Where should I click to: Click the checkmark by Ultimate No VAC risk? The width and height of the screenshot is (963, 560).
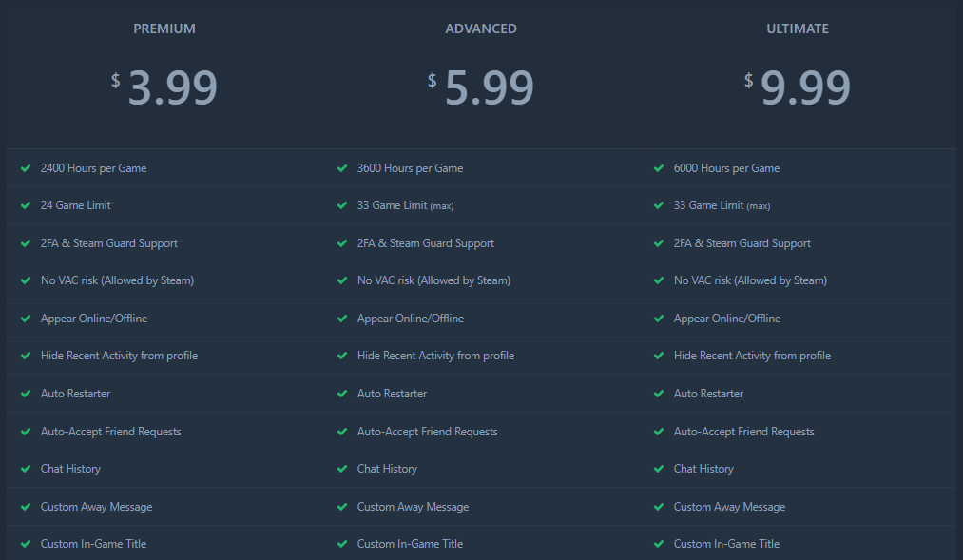pyautogui.click(x=659, y=280)
